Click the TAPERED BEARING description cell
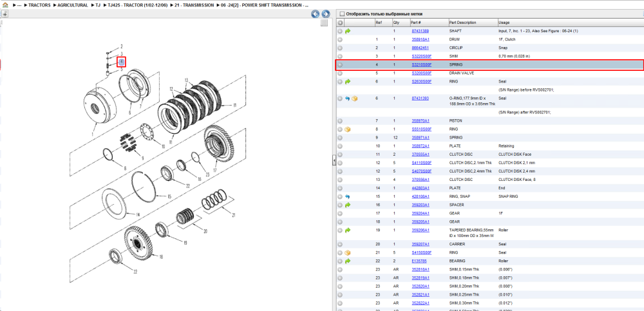Screen dimensions: 644x311 (473, 233)
